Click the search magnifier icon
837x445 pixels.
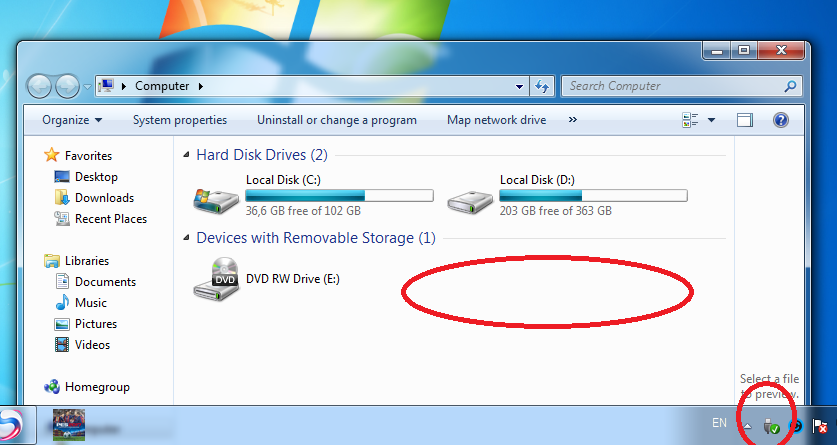(x=791, y=86)
